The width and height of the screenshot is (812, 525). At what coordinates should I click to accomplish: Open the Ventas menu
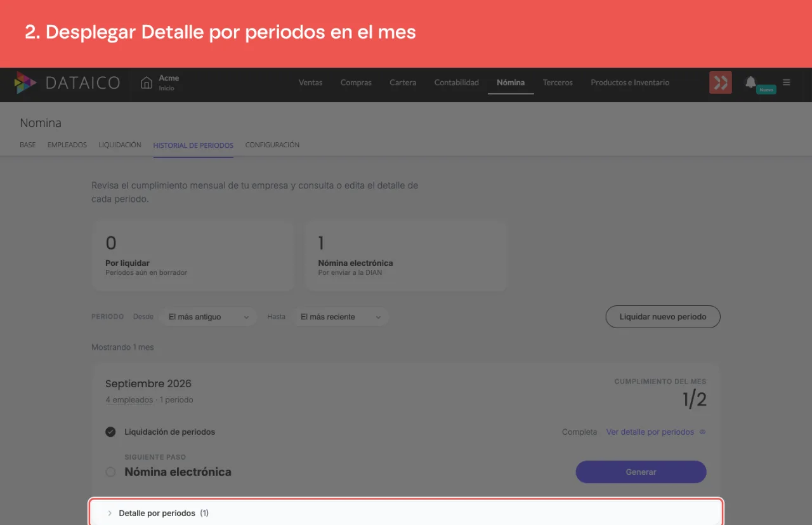(x=310, y=83)
